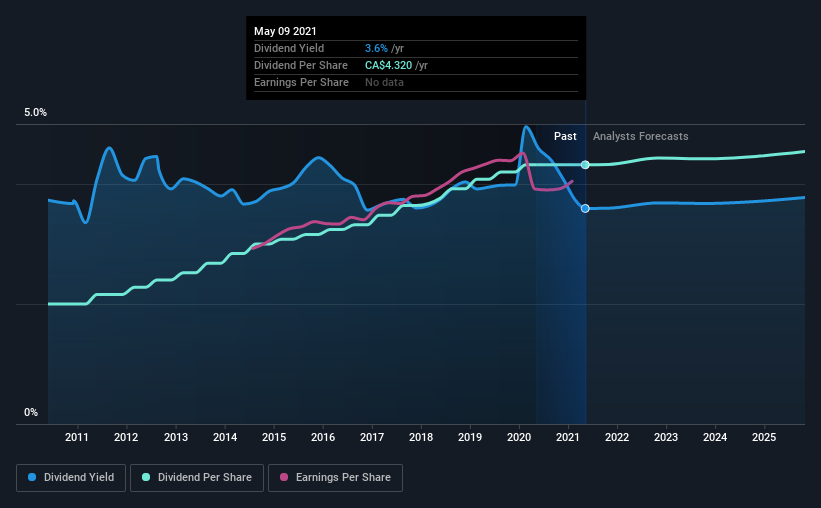Click the CA$4.320 dividend per share value
The image size is (821, 508).
389,65
